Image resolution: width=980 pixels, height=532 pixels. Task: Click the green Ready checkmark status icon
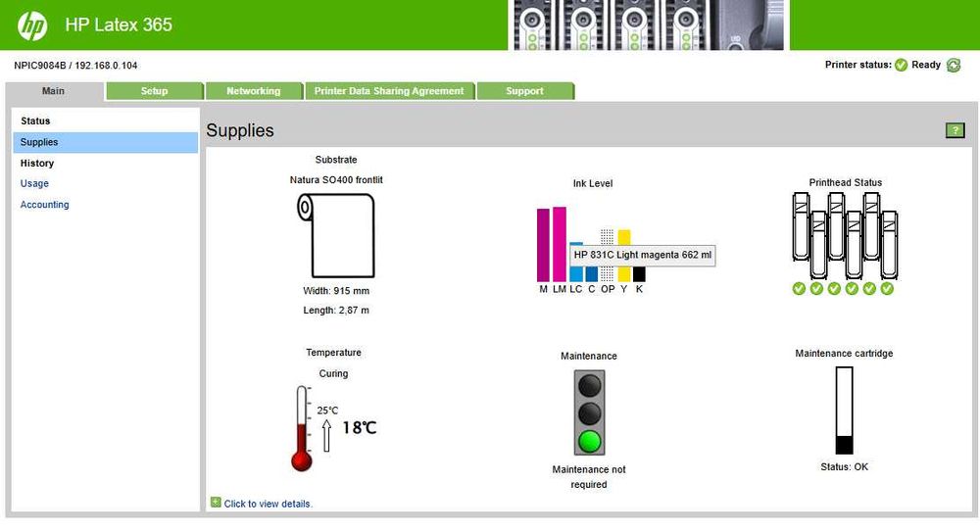[902, 65]
